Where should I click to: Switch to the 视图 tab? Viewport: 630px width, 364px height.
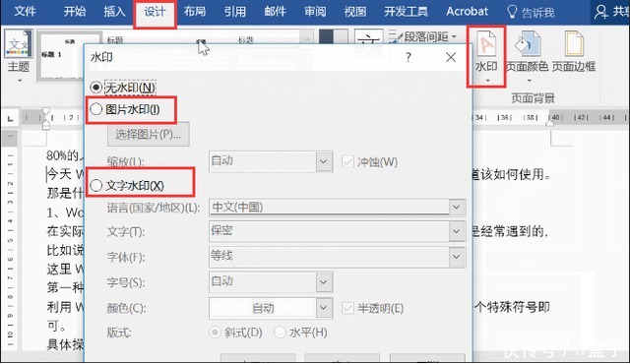click(355, 11)
